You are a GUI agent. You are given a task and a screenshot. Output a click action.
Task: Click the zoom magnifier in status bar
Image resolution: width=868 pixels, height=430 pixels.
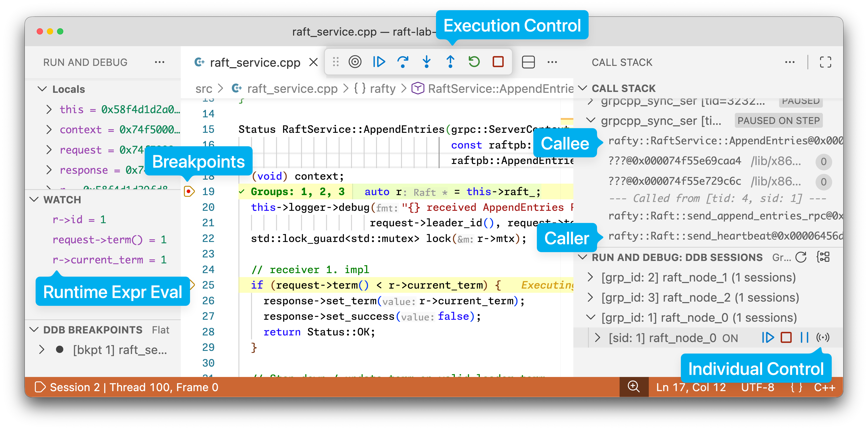coord(634,386)
